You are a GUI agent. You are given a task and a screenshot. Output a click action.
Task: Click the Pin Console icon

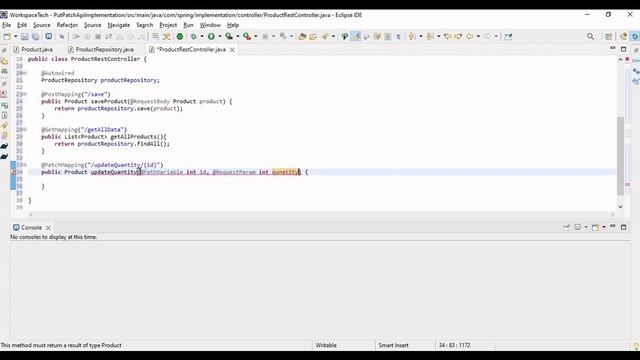tap(566, 227)
